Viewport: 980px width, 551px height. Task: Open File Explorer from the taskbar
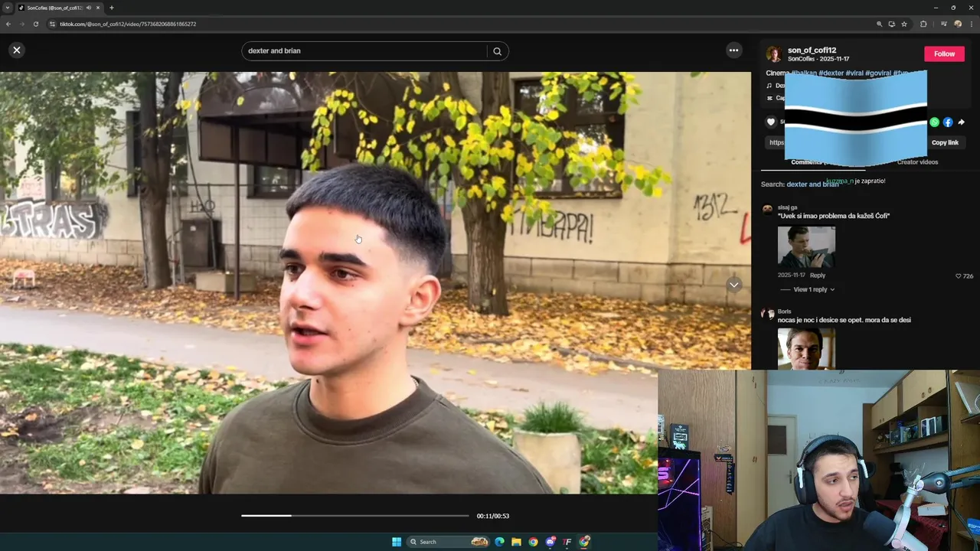tap(516, 542)
